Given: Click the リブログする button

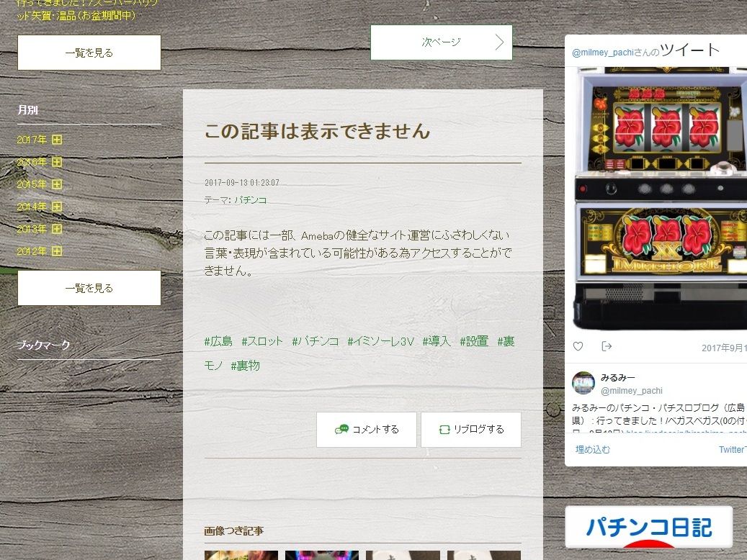Looking at the screenshot, I should click(x=471, y=430).
